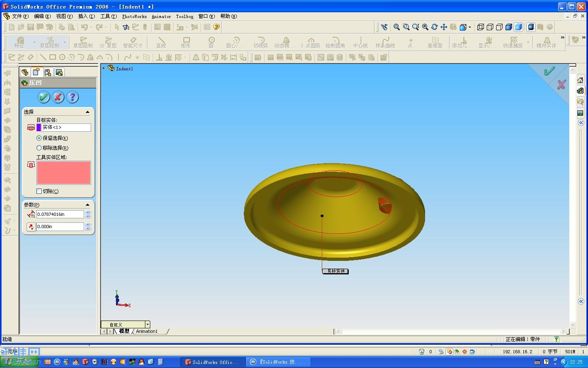The image size is (588, 368).
Task: Switch to Hidden Lines Removed display mode
Action: point(499,27)
